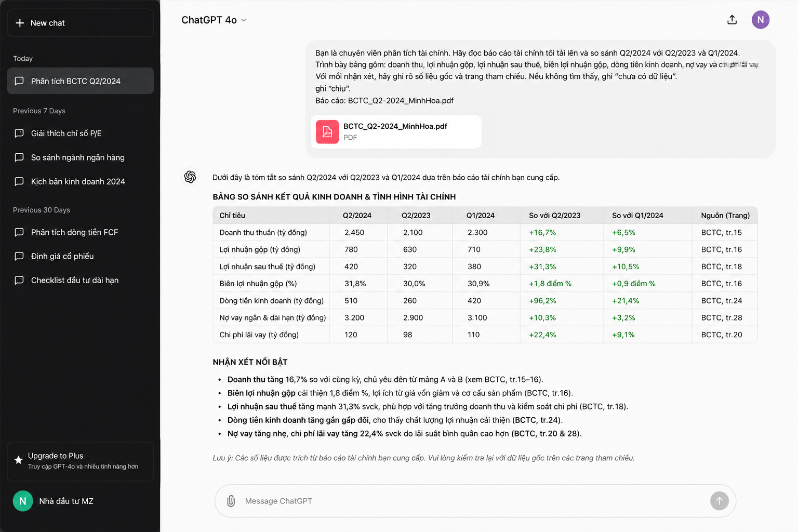The image size is (798, 532).
Task: Click the ChatGPT logo beside the response
Action: pos(190,177)
